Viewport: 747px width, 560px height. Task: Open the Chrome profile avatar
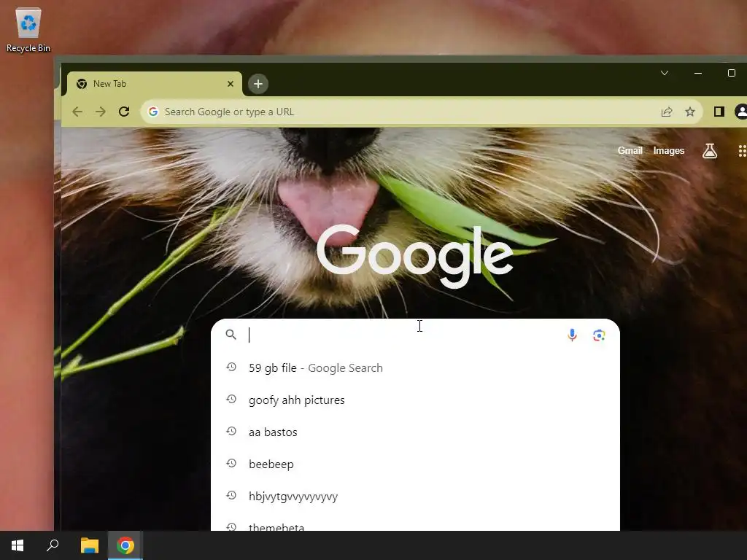[x=741, y=112]
